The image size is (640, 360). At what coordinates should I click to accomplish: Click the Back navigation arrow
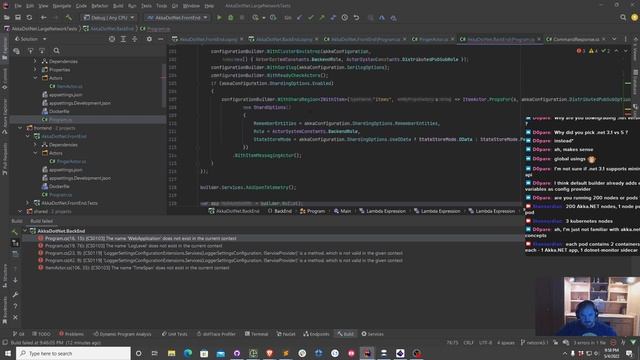coord(43,18)
